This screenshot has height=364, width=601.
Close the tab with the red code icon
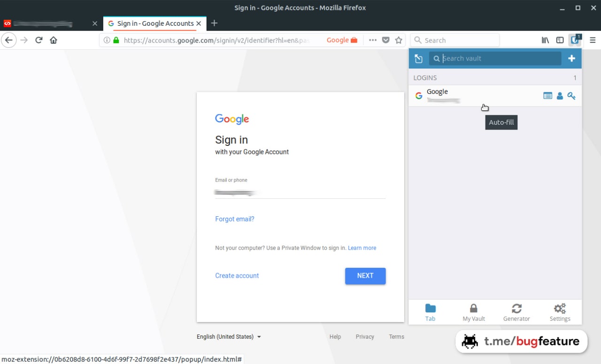click(x=95, y=23)
